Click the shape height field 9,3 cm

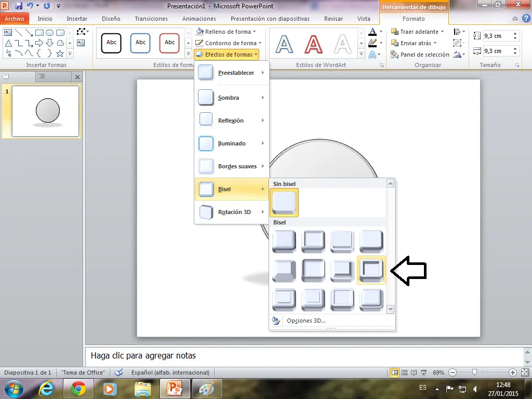pos(497,36)
